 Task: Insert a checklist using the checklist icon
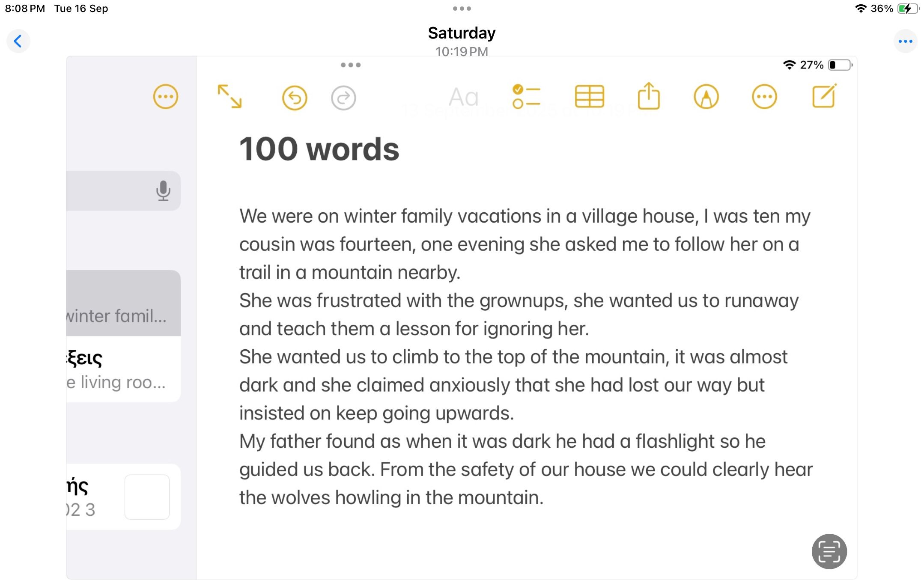526,97
